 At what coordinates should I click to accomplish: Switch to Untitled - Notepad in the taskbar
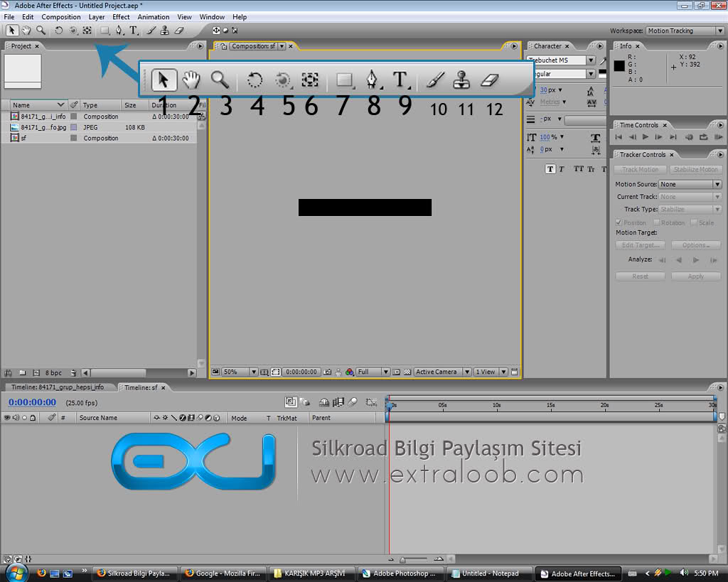[x=490, y=573]
